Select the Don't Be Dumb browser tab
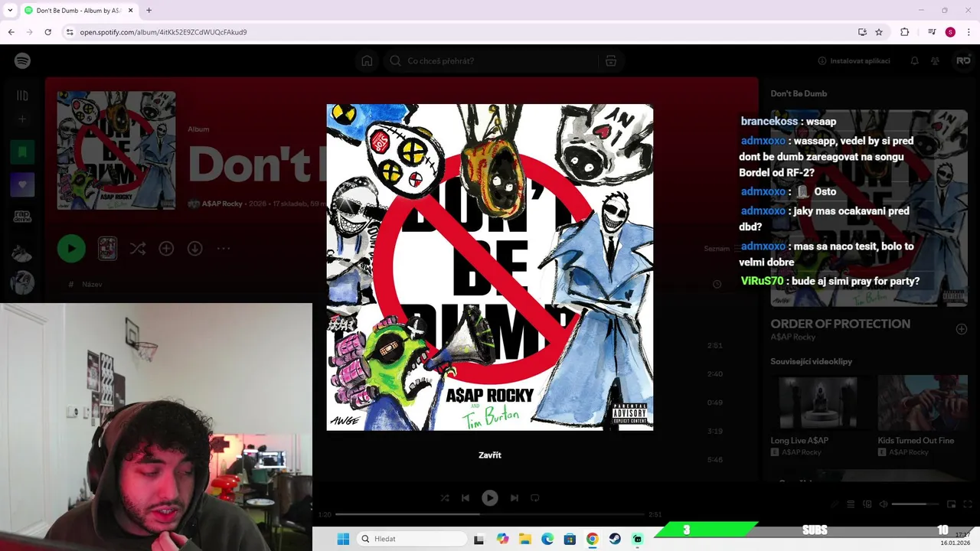980x551 pixels. pyautogui.click(x=77, y=11)
